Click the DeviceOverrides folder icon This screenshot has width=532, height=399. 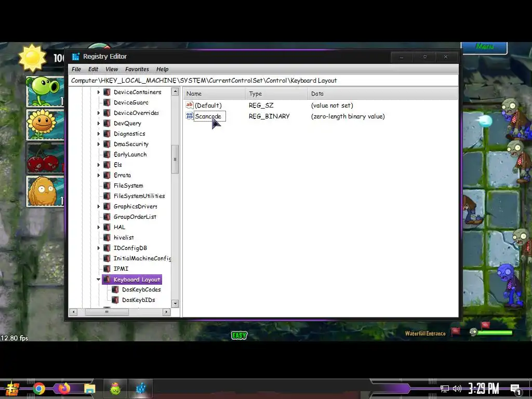pos(107,113)
